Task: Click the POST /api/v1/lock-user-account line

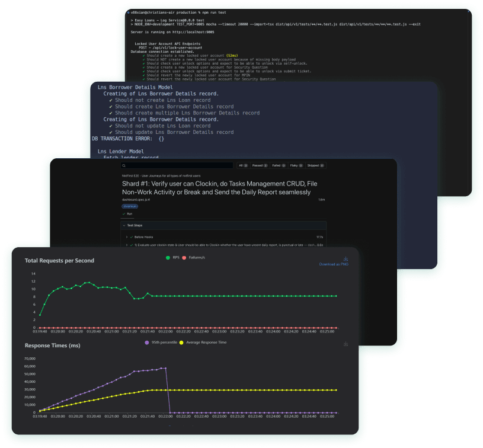Action: (x=170, y=48)
